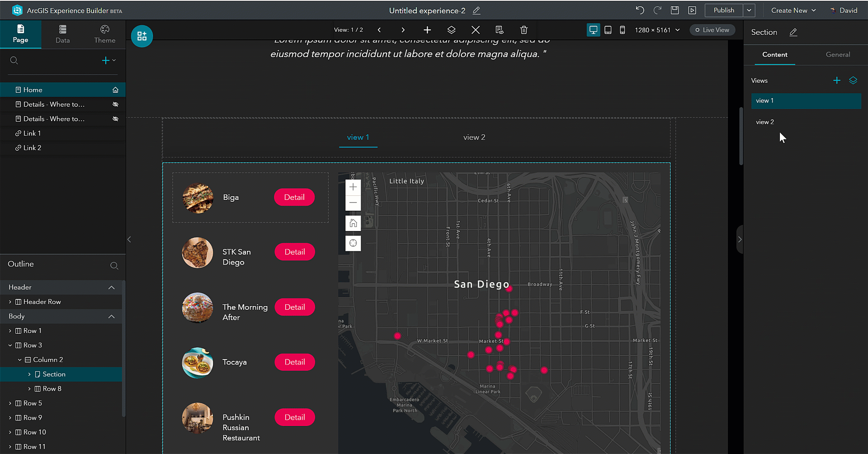
Task: Open the Page tab
Action: click(20, 34)
